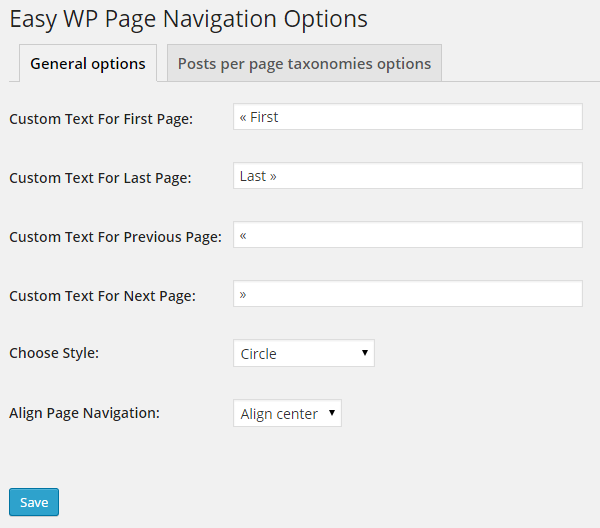Click the "Custom Text For First Page:" label
The height and width of the screenshot is (528, 600).
101,119
